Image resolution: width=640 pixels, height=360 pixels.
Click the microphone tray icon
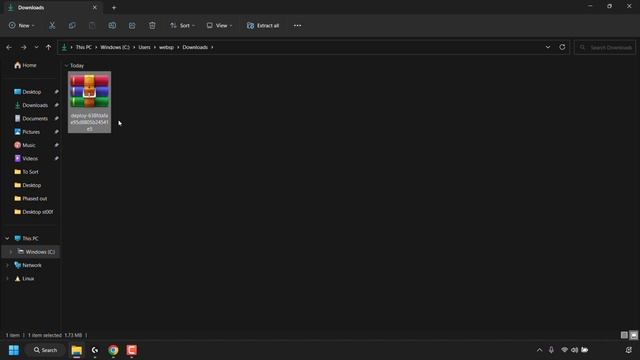click(551, 350)
